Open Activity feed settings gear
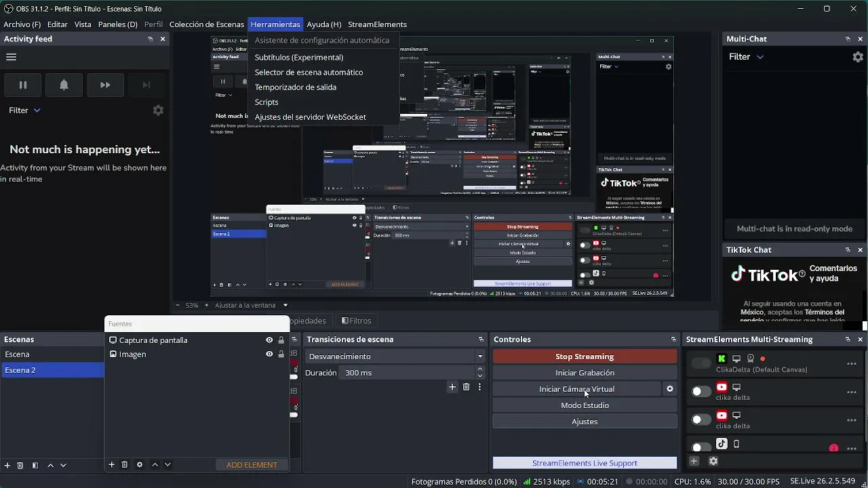868x488 pixels. pos(158,110)
